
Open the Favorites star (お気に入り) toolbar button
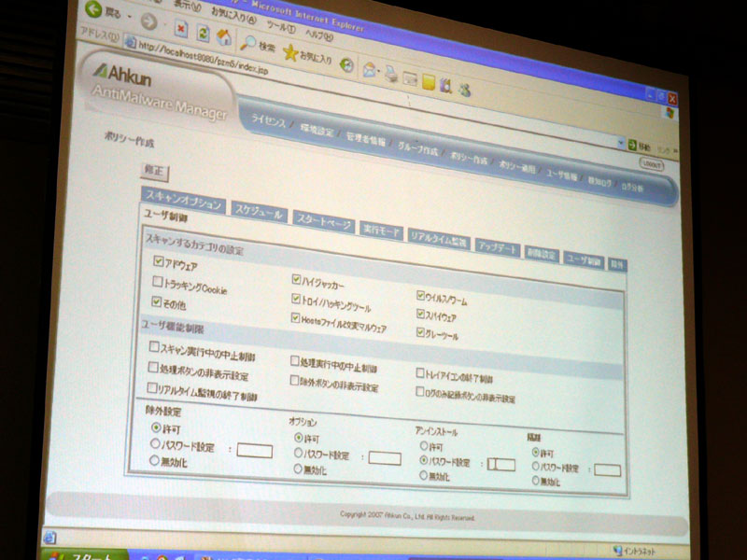[x=307, y=55]
